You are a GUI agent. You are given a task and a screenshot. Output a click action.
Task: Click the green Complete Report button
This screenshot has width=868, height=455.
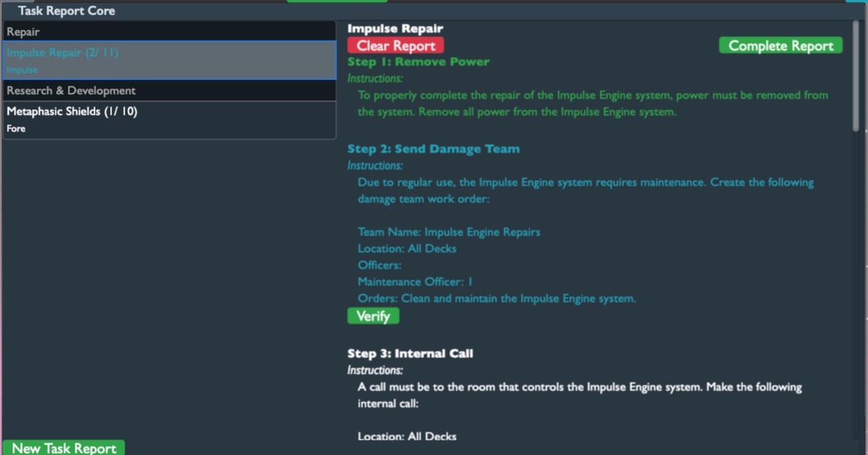coord(781,46)
